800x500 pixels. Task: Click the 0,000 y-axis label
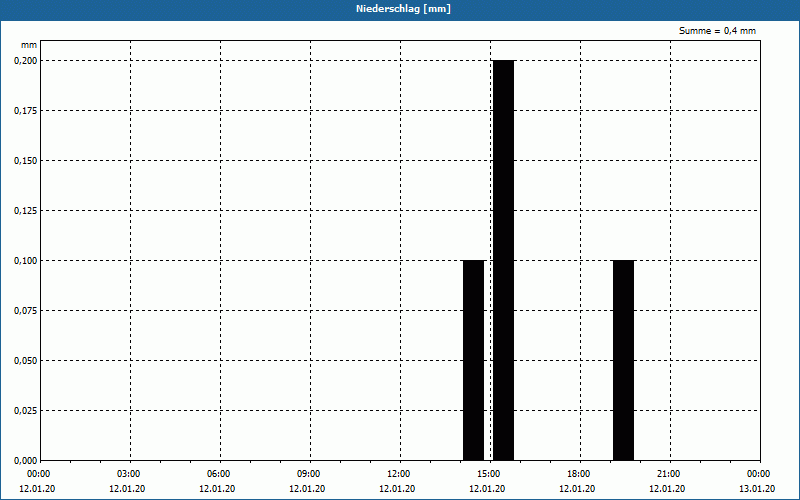tap(26, 461)
